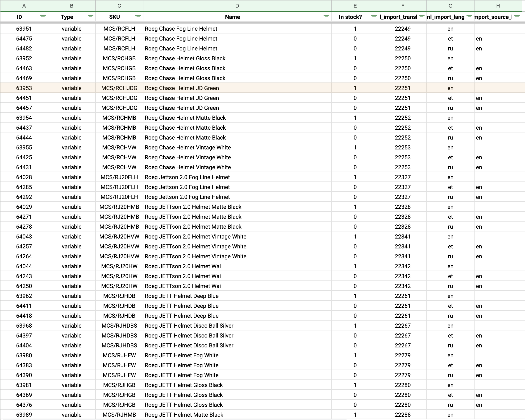Select the SKU cell in row 63953
Screen dimensions: 525x420
coord(119,88)
